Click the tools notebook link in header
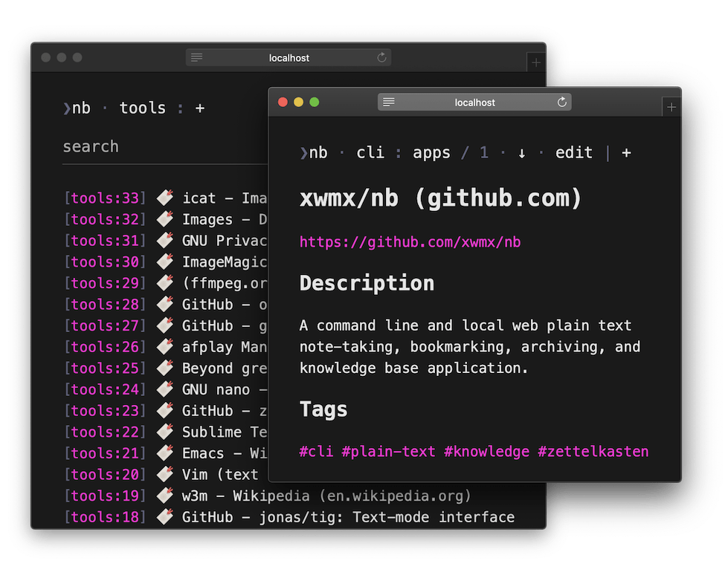This screenshot has height=584, width=728. 142,108
